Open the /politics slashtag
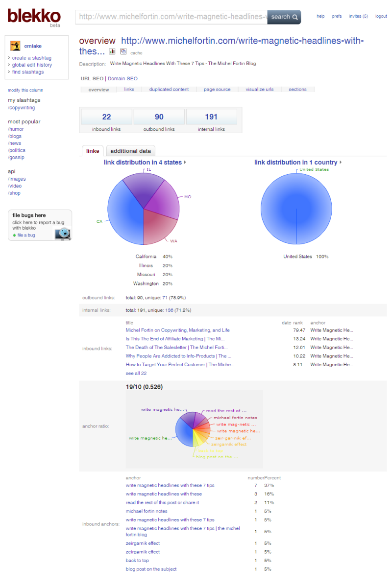The height and width of the screenshot is (588, 392). (17, 150)
